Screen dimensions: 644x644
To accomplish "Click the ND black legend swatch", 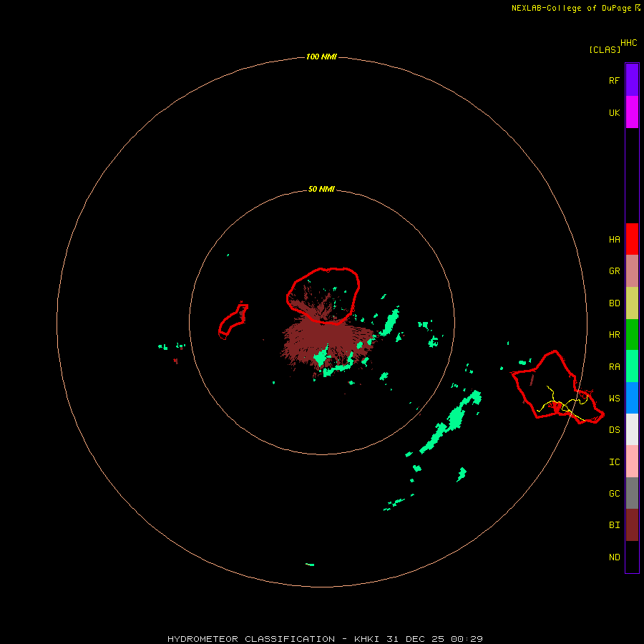I will coord(632,557).
